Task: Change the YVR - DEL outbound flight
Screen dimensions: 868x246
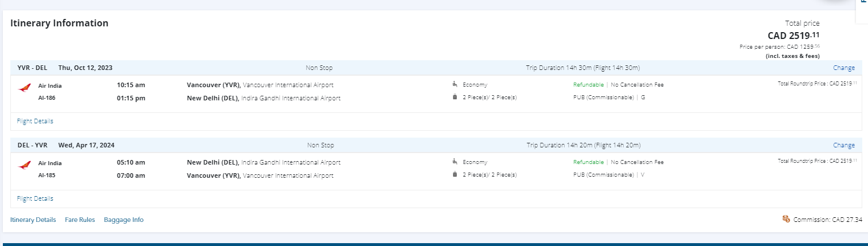Action: pyautogui.click(x=844, y=68)
